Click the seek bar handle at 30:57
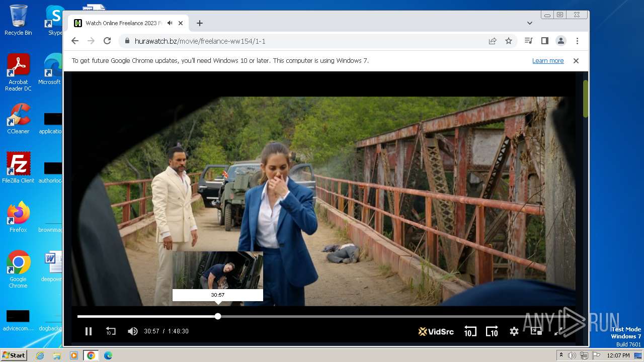 tap(218, 316)
